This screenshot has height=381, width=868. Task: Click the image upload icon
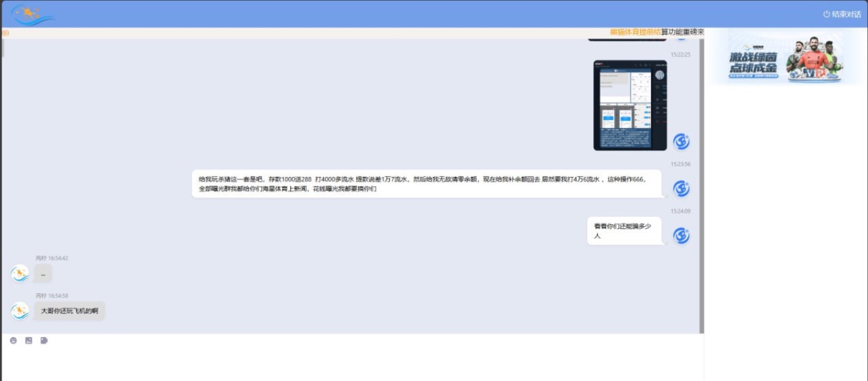pyautogui.click(x=29, y=341)
